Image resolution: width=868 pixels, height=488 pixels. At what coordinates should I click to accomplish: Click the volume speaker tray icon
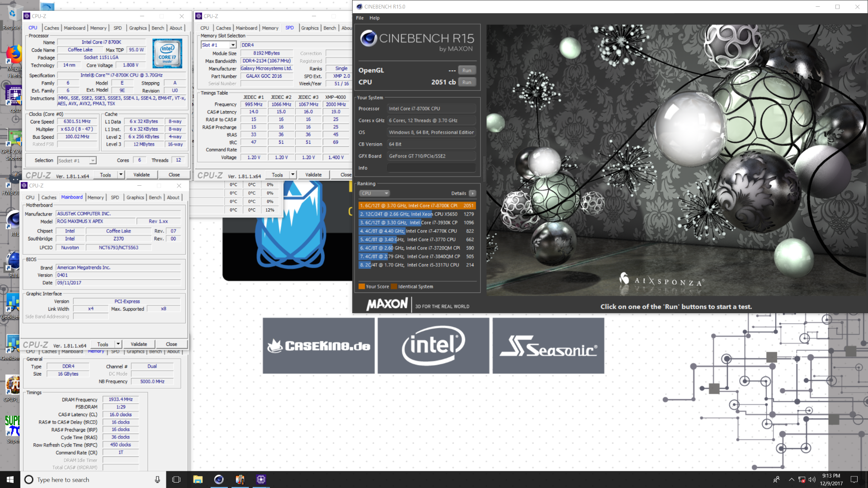point(812,479)
